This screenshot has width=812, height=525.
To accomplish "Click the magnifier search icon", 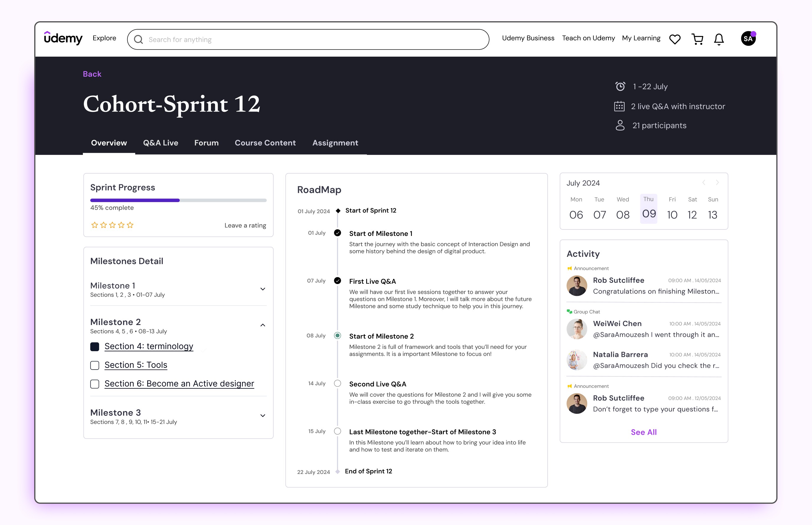I will 138,40.
